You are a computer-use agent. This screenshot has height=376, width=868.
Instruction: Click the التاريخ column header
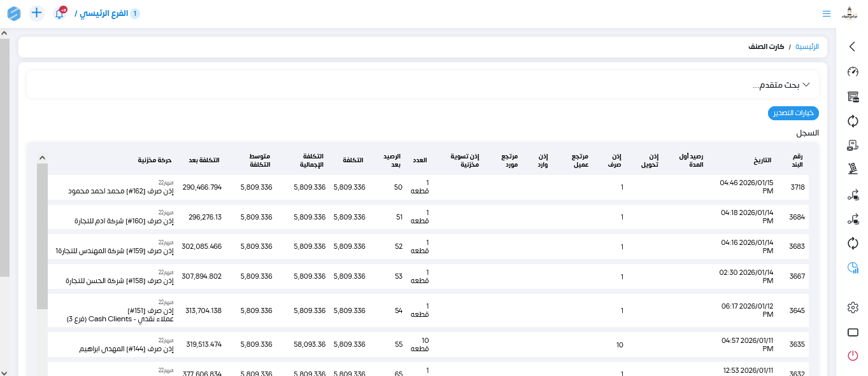(x=762, y=160)
